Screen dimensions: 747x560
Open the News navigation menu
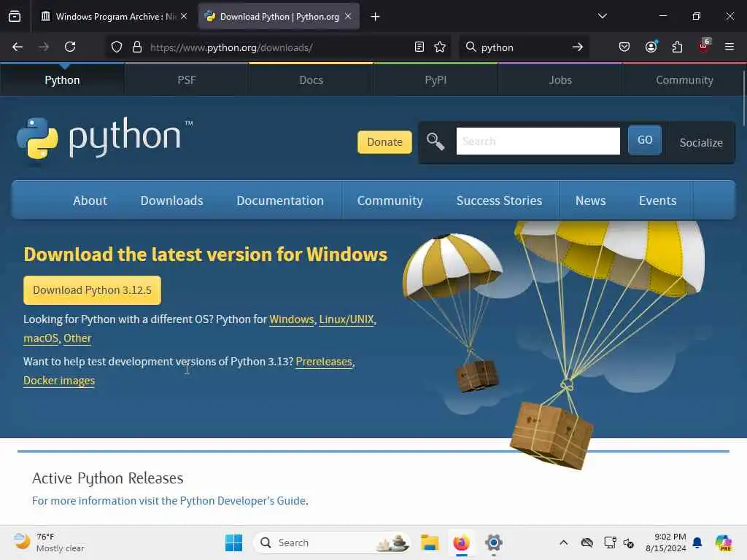[590, 201]
